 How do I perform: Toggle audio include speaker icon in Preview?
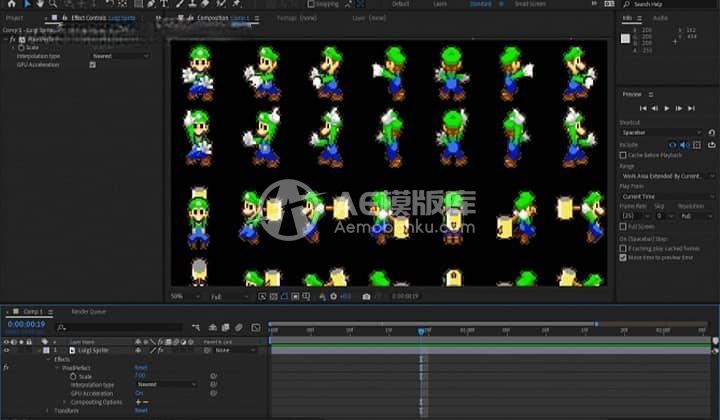point(685,145)
